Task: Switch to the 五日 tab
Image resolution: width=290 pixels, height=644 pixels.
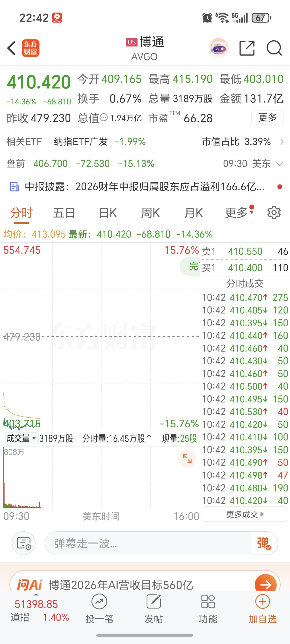Action: (64, 213)
